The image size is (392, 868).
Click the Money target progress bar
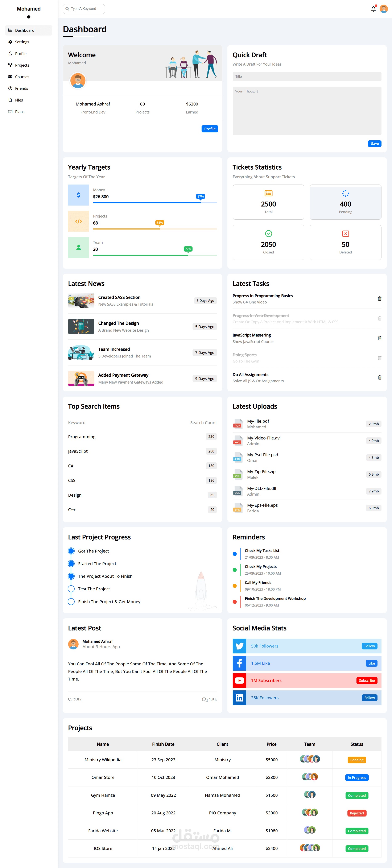point(155,203)
